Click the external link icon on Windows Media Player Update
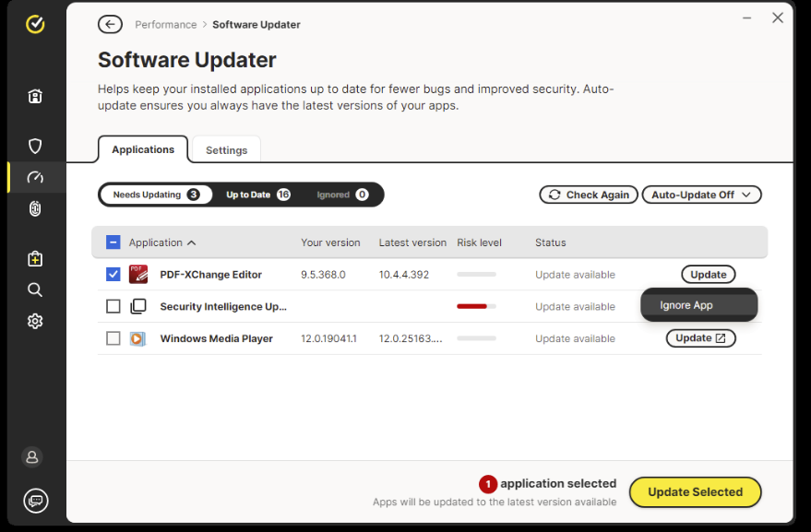Screen dimensions: 811x532 tap(721, 338)
